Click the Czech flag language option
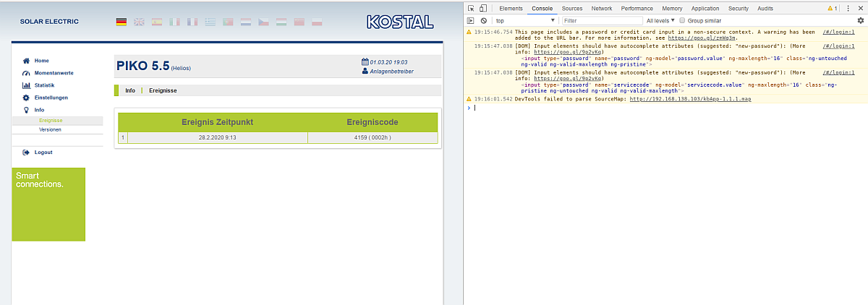Image resolution: width=868 pixels, height=305 pixels. 263,22
